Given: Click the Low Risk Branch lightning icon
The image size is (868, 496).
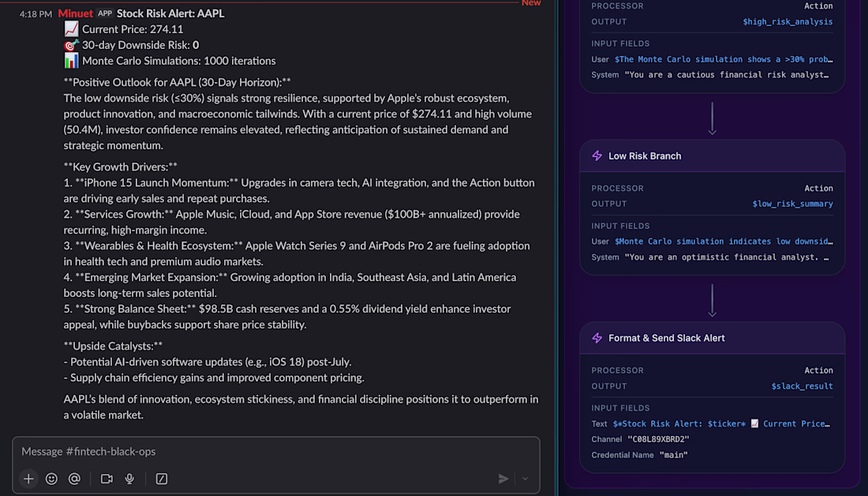Looking at the screenshot, I should 597,156.
